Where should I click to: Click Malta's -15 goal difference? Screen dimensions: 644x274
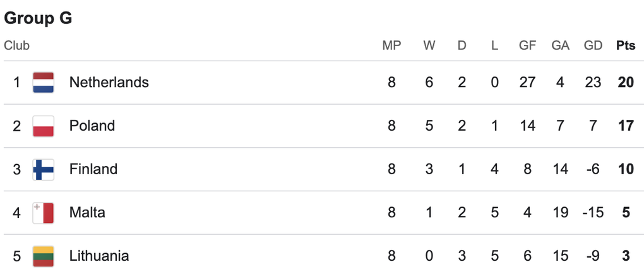(593, 213)
